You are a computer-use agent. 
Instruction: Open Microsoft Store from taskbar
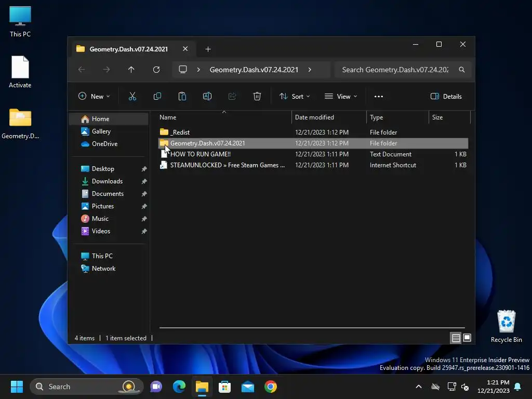pyautogui.click(x=224, y=387)
